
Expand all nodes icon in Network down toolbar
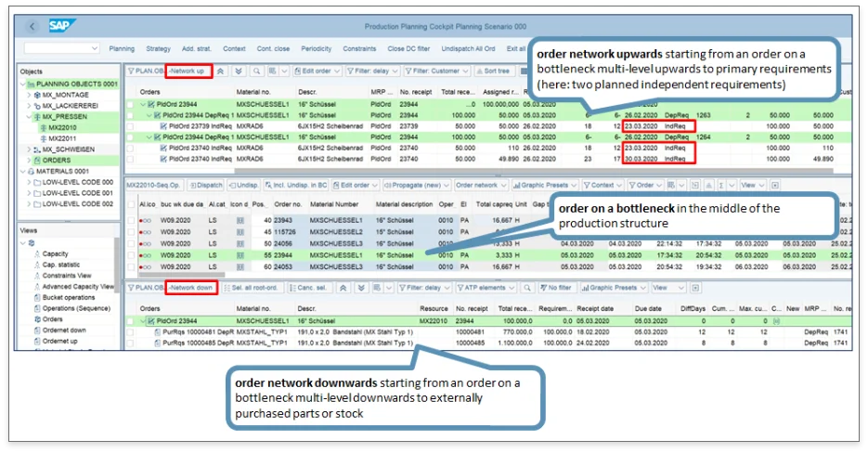pos(361,288)
